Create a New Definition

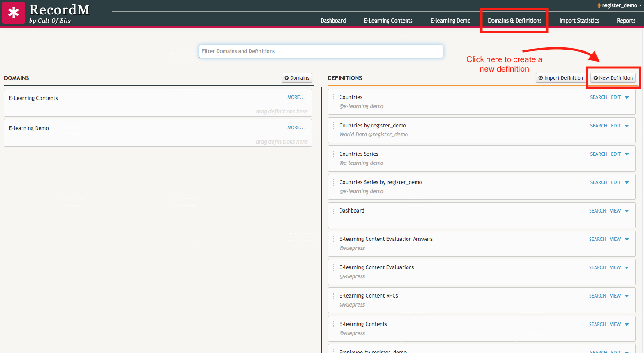[613, 78]
